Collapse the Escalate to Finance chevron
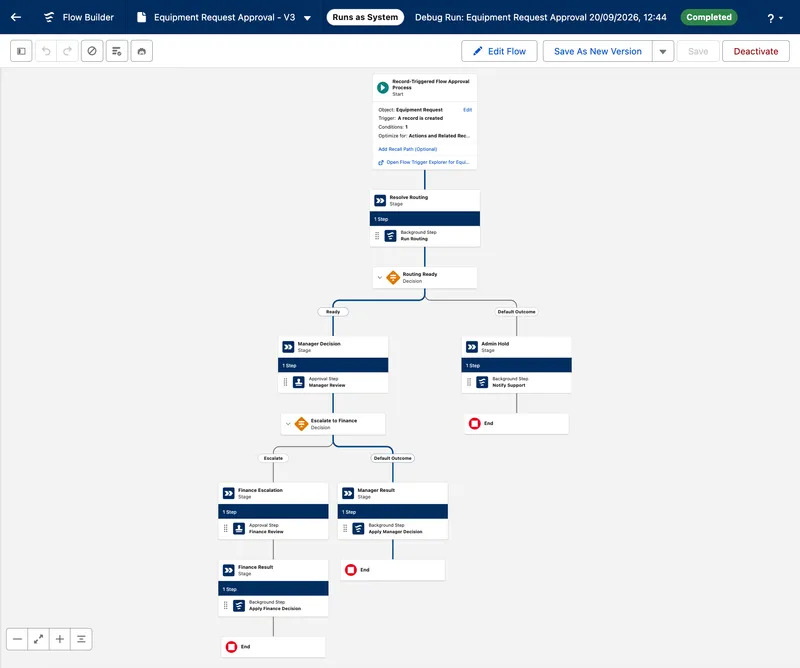This screenshot has width=800, height=668. (288, 424)
